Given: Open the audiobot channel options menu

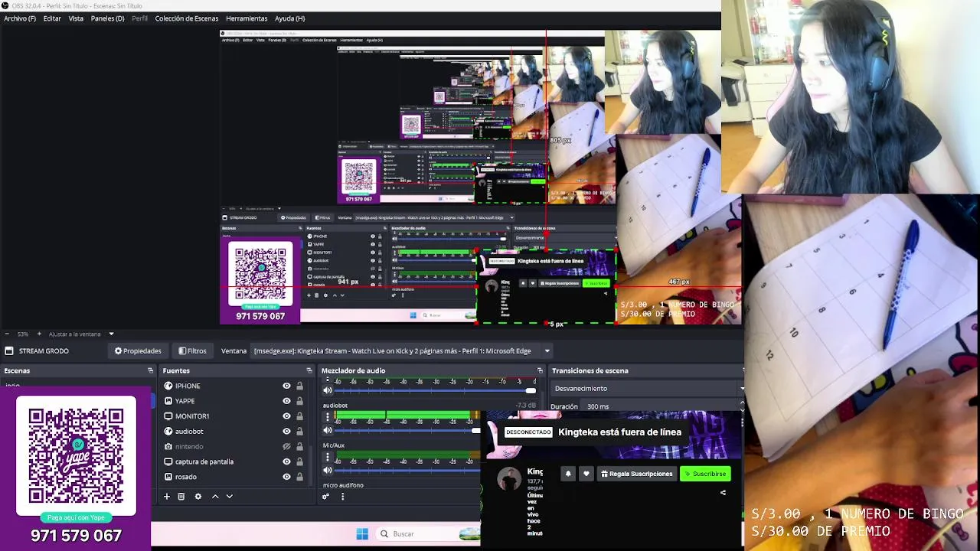Looking at the screenshot, I should pos(328,417).
